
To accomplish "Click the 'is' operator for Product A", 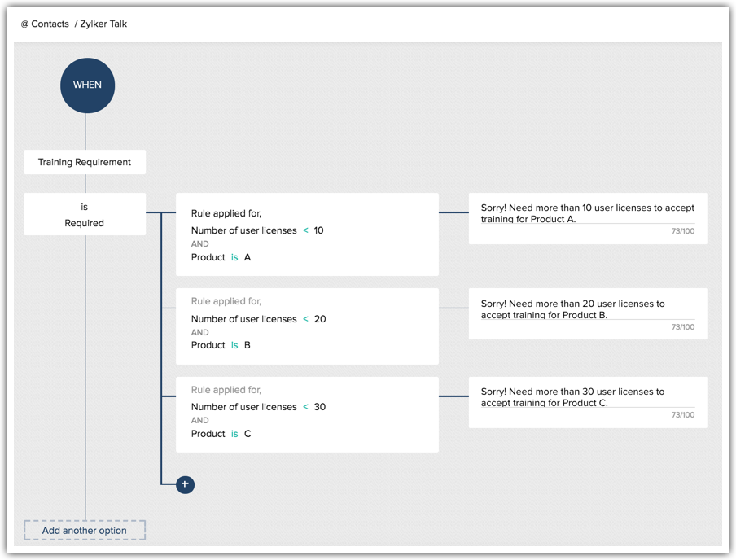I will point(234,257).
